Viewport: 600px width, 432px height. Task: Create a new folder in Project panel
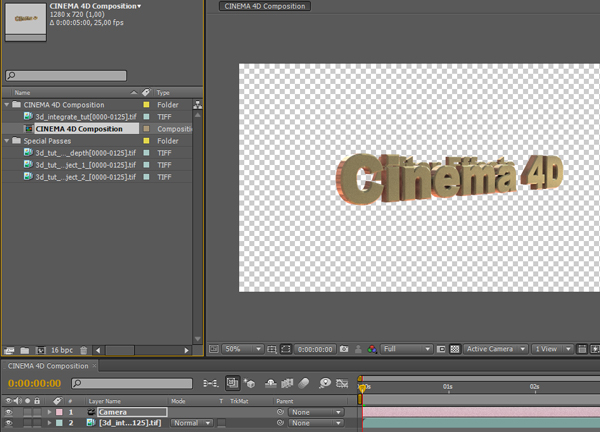(25, 350)
